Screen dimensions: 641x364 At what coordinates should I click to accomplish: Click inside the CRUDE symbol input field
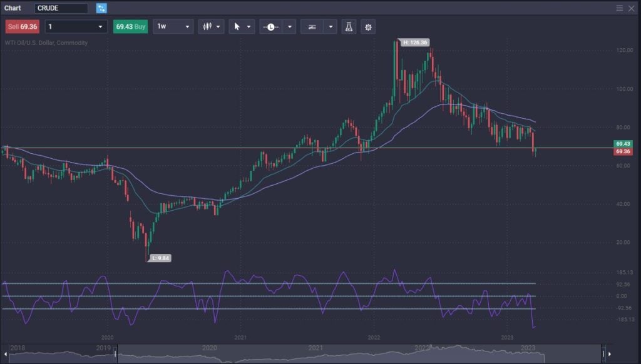(x=61, y=8)
